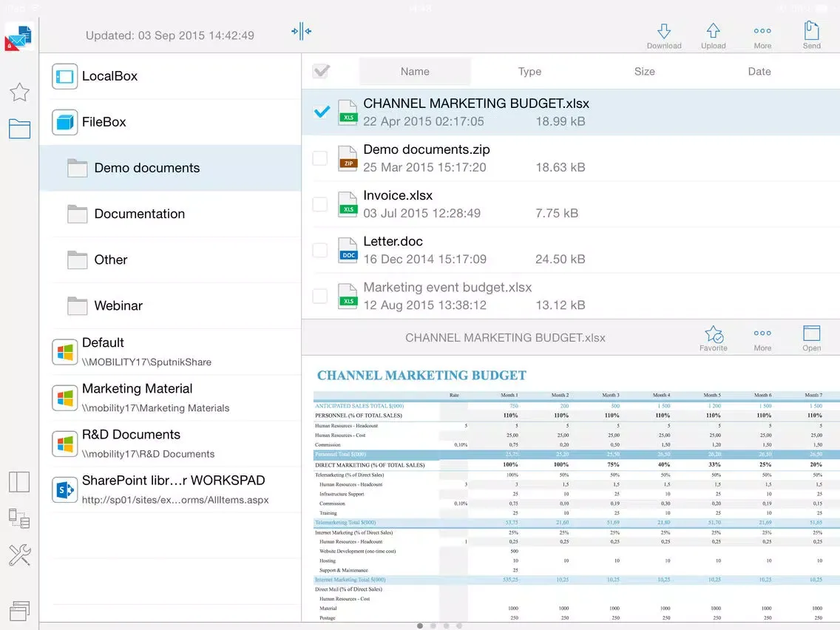Click the Upload toolbar icon
Viewport: 840px width, 630px height.
coord(713,36)
